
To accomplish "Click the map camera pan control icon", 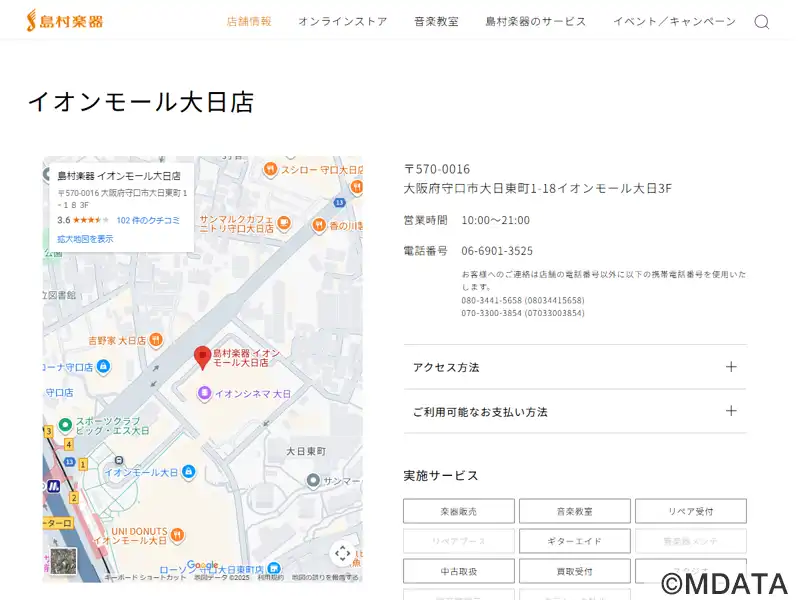I will (x=342, y=553).
